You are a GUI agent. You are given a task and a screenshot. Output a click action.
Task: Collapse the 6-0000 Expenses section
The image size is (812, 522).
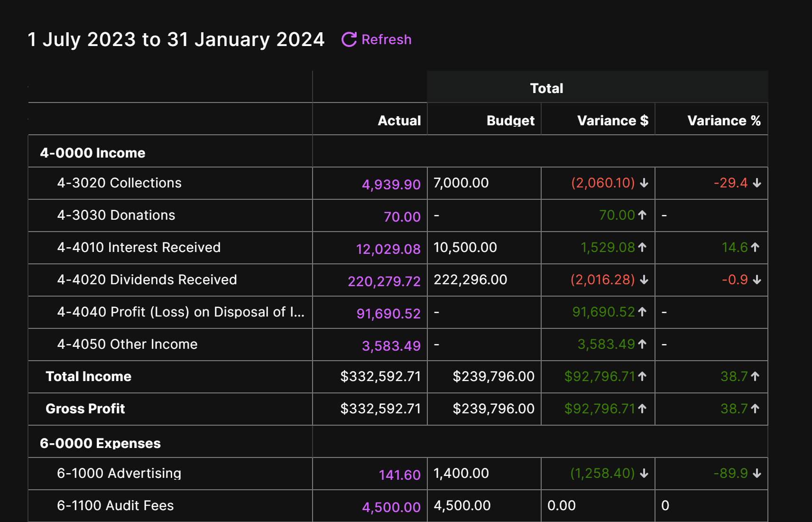(x=100, y=443)
